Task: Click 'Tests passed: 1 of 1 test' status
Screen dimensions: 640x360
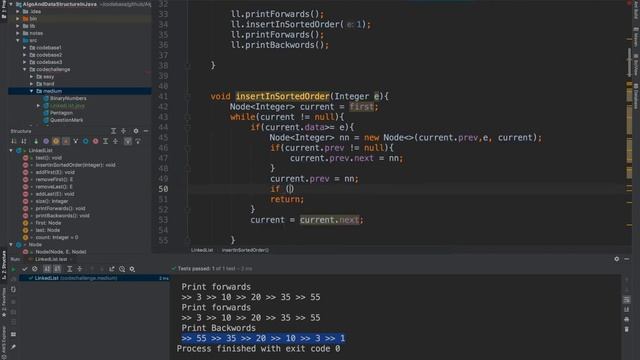Action: [206, 269]
